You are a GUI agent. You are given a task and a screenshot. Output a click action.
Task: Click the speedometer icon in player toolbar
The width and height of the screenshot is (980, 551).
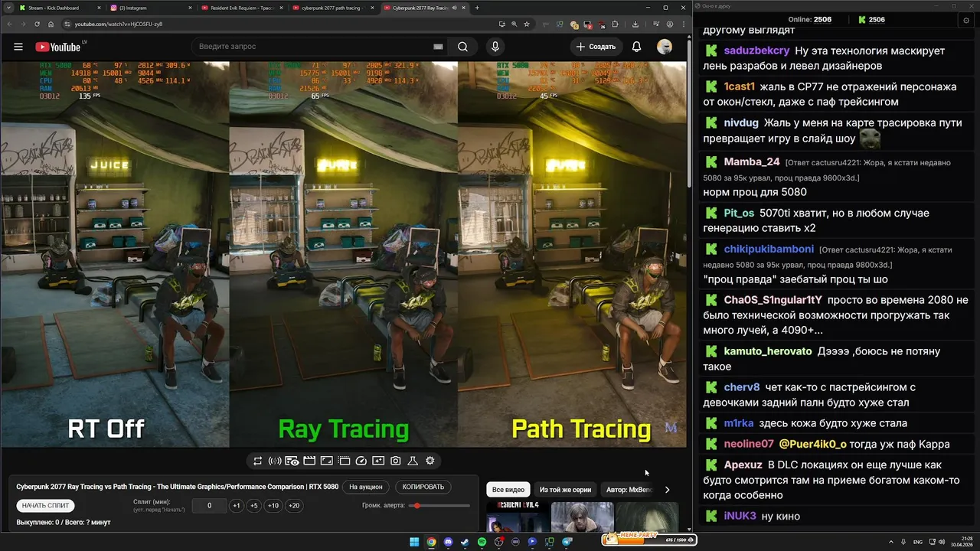click(x=361, y=461)
